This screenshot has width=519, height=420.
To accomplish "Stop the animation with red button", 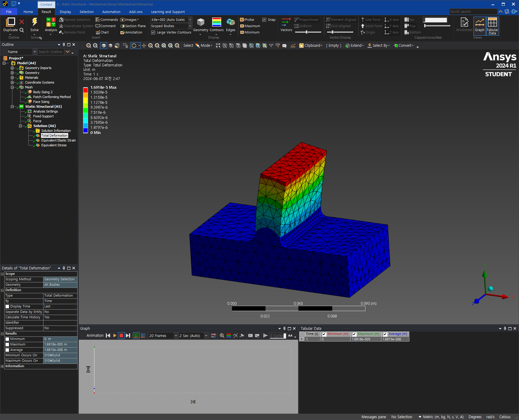I will (121, 336).
